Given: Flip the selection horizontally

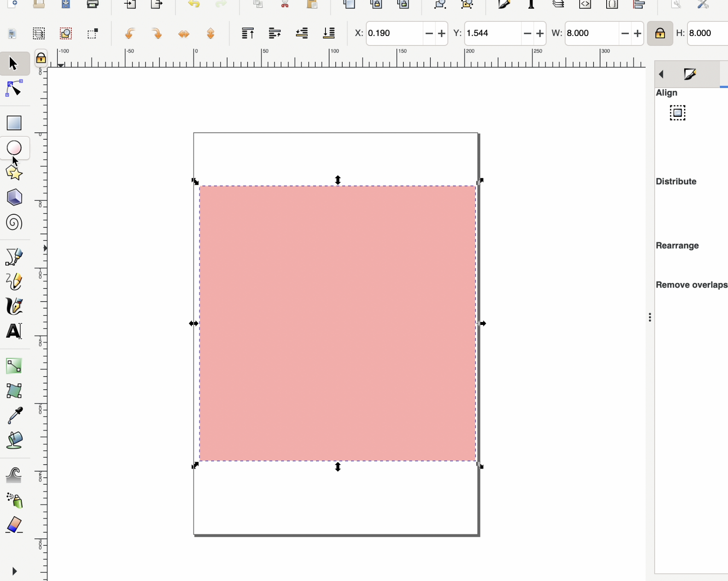Looking at the screenshot, I should pyautogui.click(x=184, y=34).
